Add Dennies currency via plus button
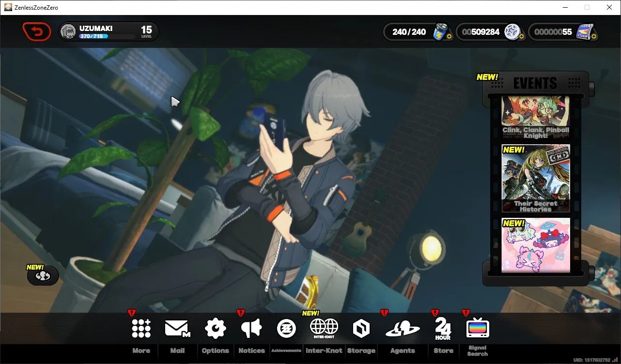The image size is (621, 364). (522, 36)
